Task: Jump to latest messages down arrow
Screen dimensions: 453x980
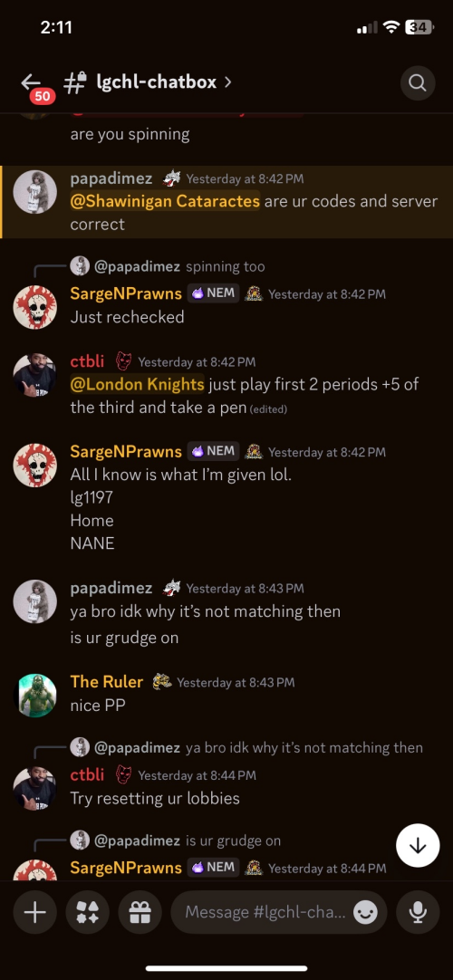Action: [x=418, y=847]
